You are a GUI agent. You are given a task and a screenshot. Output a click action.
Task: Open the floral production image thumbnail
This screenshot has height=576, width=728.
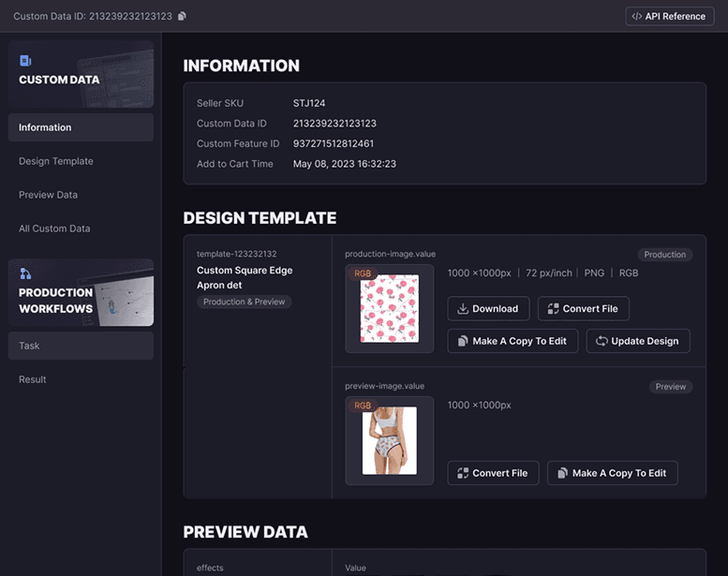coord(390,309)
